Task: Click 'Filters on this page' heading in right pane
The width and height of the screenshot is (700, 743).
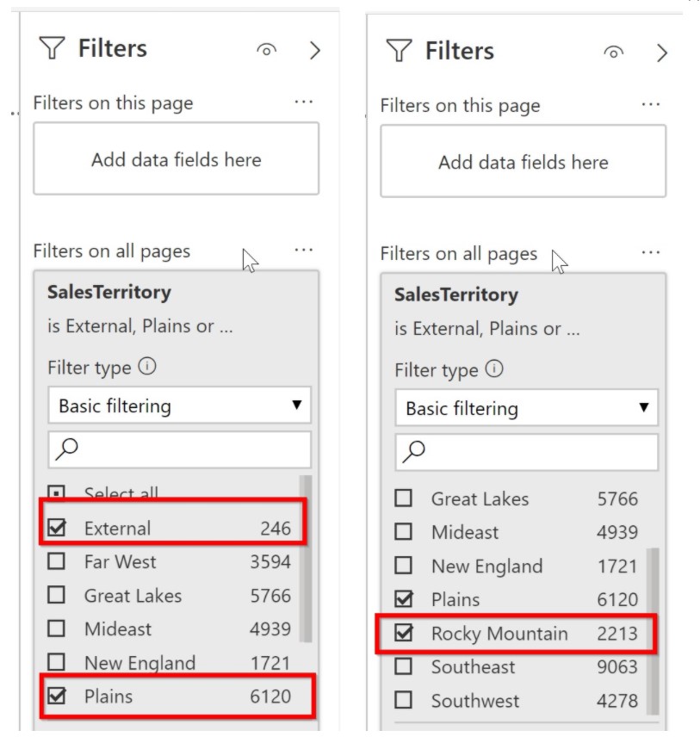Action: (460, 105)
